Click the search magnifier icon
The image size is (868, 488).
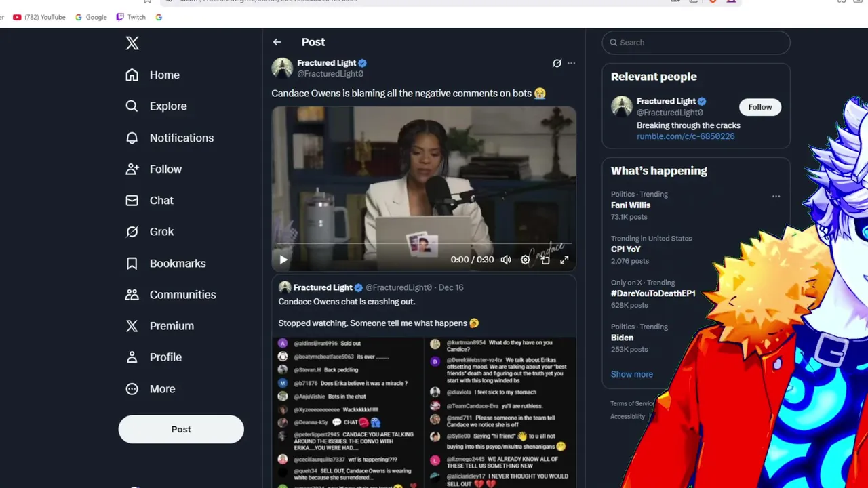click(x=614, y=42)
